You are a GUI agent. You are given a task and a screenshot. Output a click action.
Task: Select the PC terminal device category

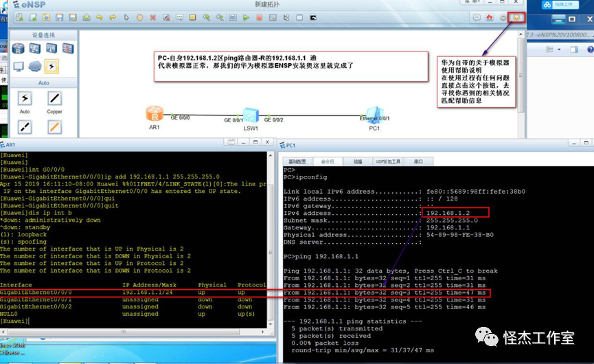coord(18,67)
